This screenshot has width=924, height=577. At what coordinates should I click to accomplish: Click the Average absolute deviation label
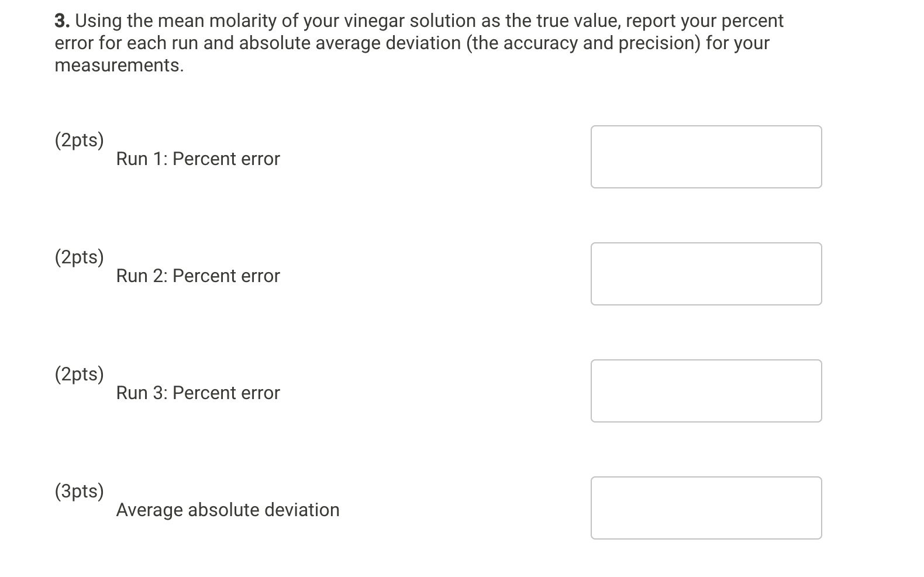tap(227, 510)
